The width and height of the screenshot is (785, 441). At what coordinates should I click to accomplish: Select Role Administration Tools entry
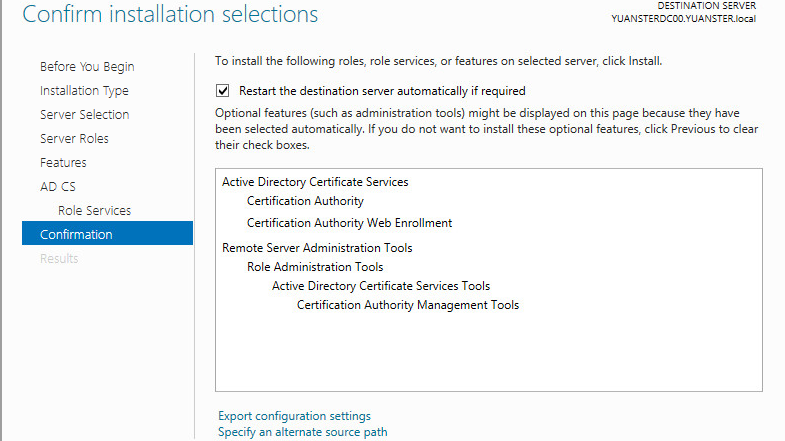coord(315,267)
